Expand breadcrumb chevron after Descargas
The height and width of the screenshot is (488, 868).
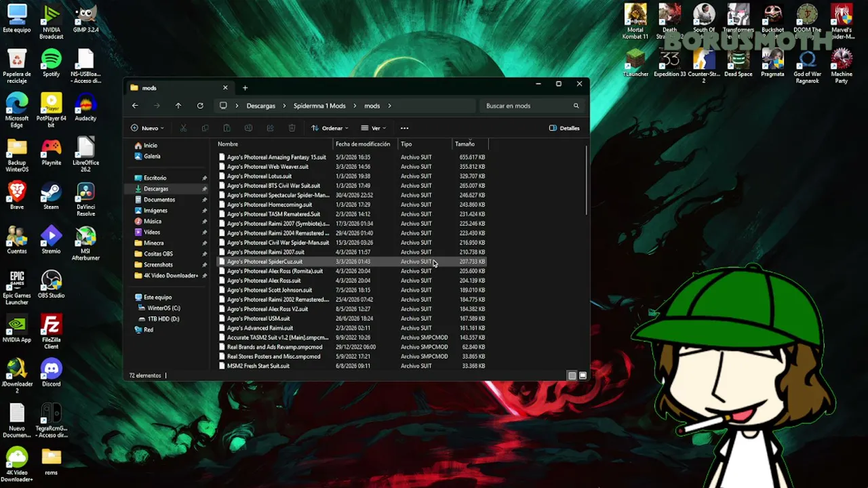coord(285,106)
